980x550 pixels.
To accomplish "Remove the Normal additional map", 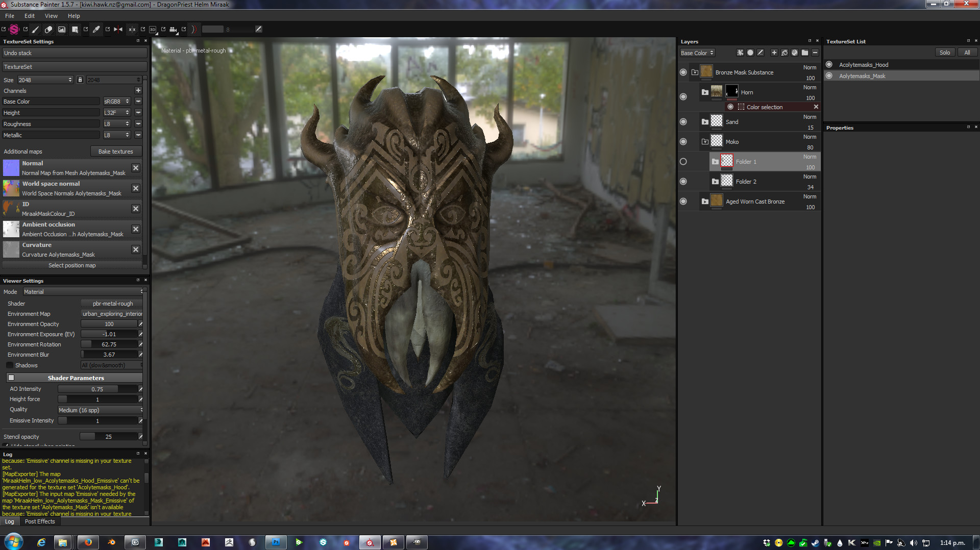I will [136, 168].
